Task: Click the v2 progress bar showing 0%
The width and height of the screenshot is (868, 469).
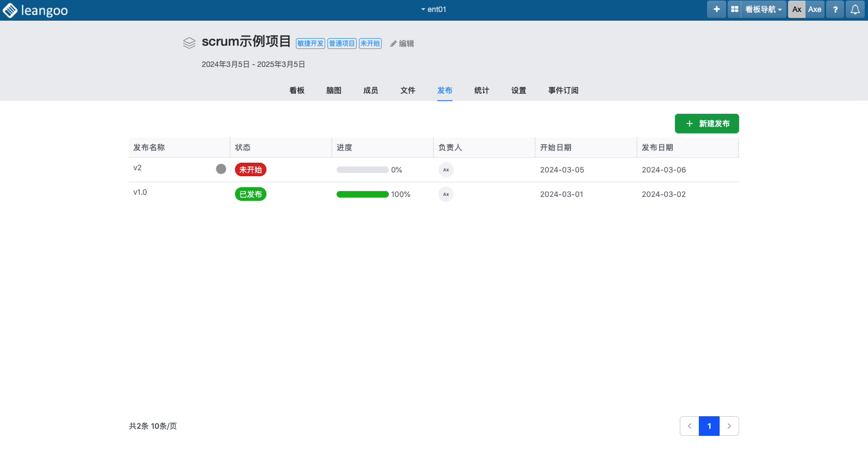Action: click(x=362, y=170)
